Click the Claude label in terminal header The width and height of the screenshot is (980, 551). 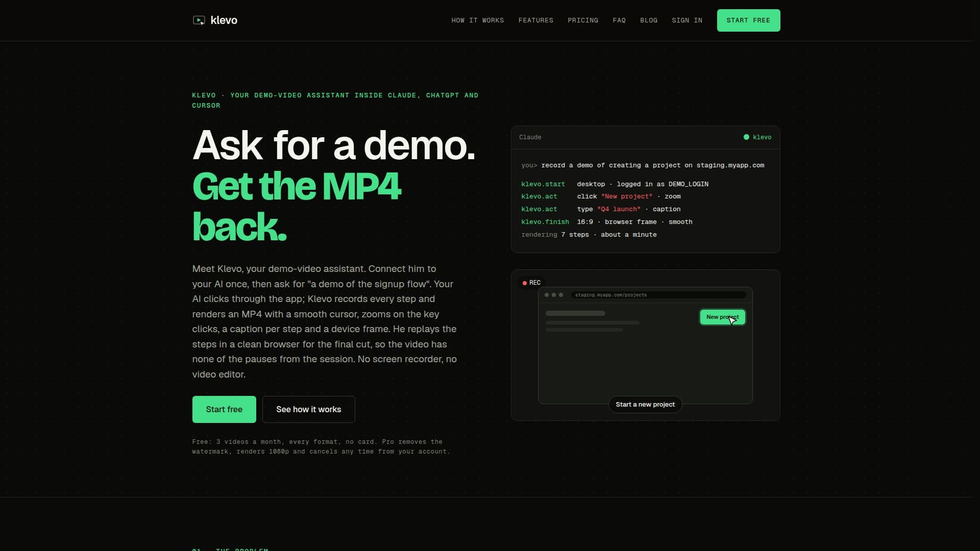[x=530, y=137]
